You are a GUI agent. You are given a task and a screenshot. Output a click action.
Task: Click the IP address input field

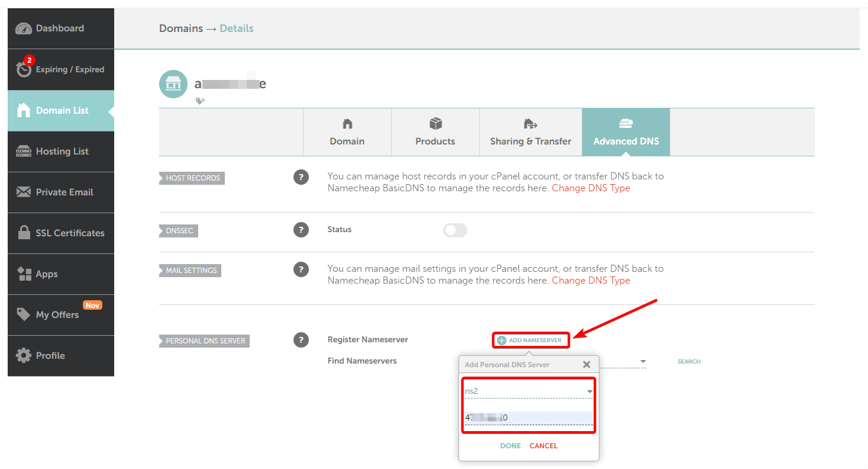click(529, 418)
